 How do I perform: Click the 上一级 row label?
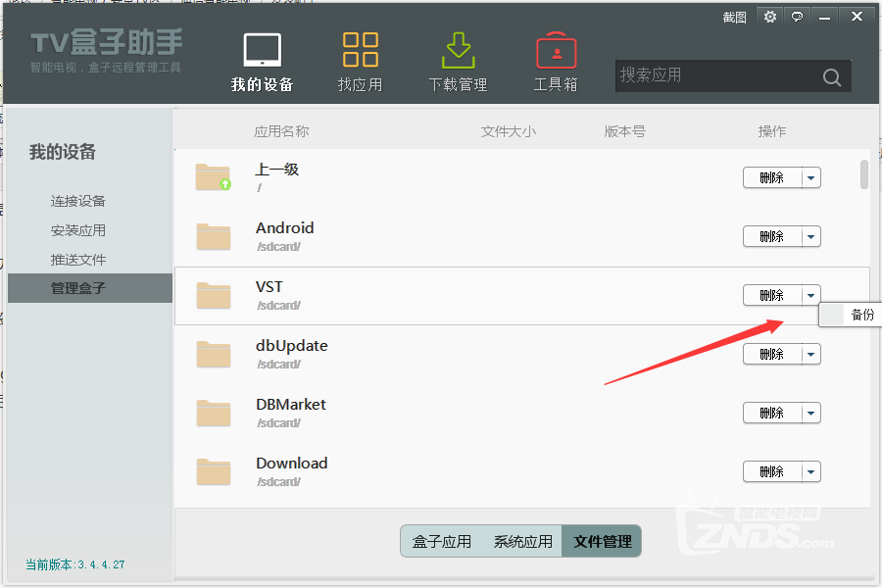tap(276, 170)
